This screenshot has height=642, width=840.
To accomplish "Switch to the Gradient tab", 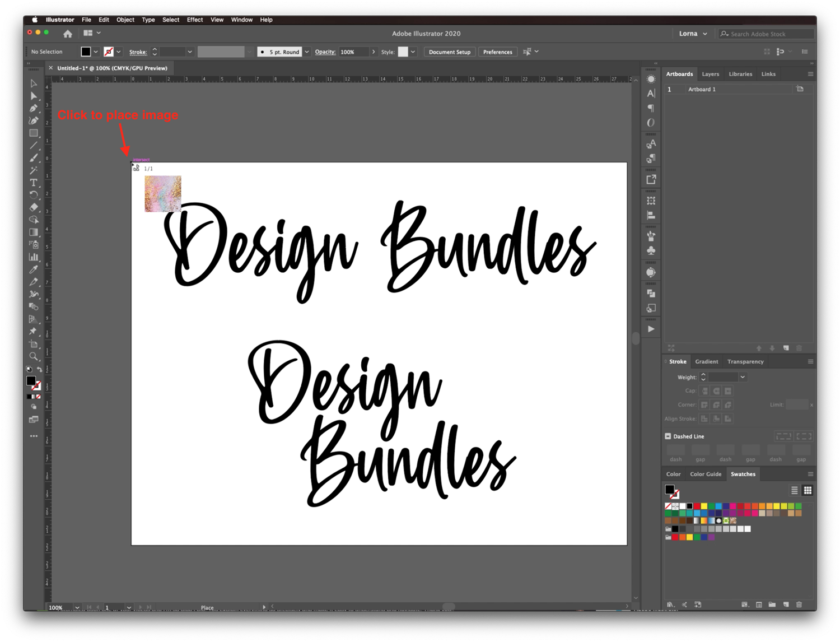I will tap(706, 362).
